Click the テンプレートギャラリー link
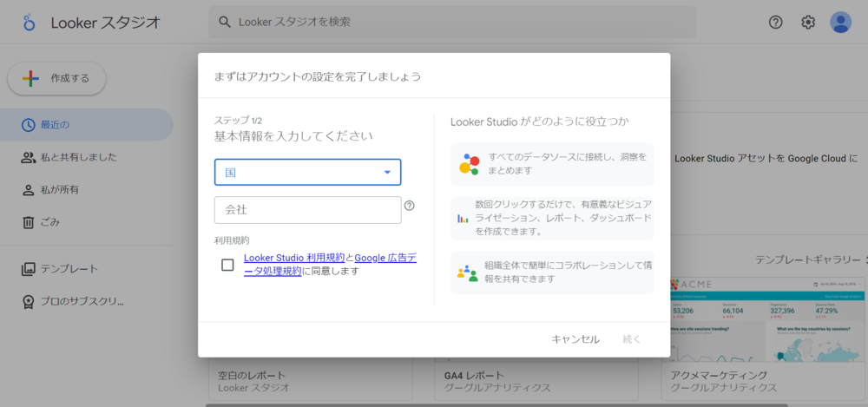Screen dimensions: 868x407 click(x=806, y=259)
